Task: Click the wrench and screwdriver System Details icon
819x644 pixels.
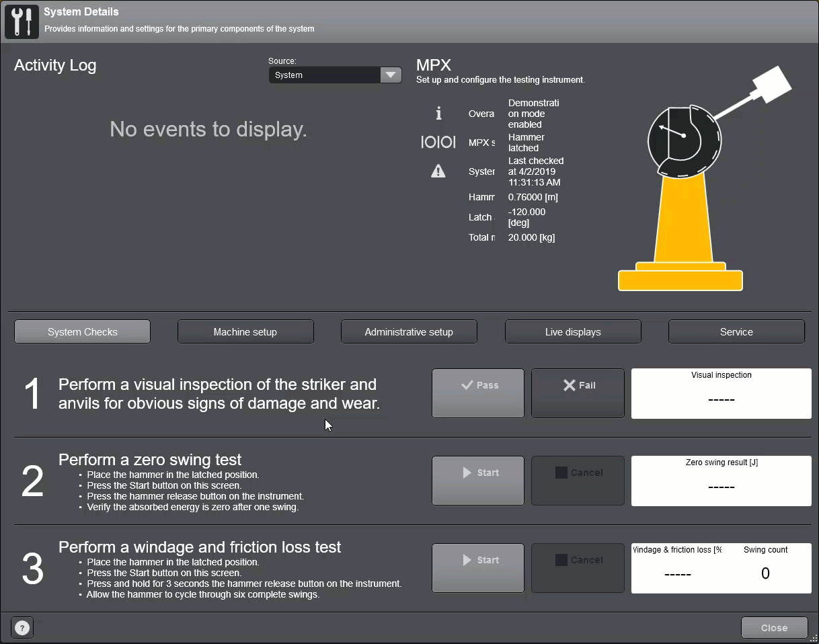Action: click(x=22, y=22)
